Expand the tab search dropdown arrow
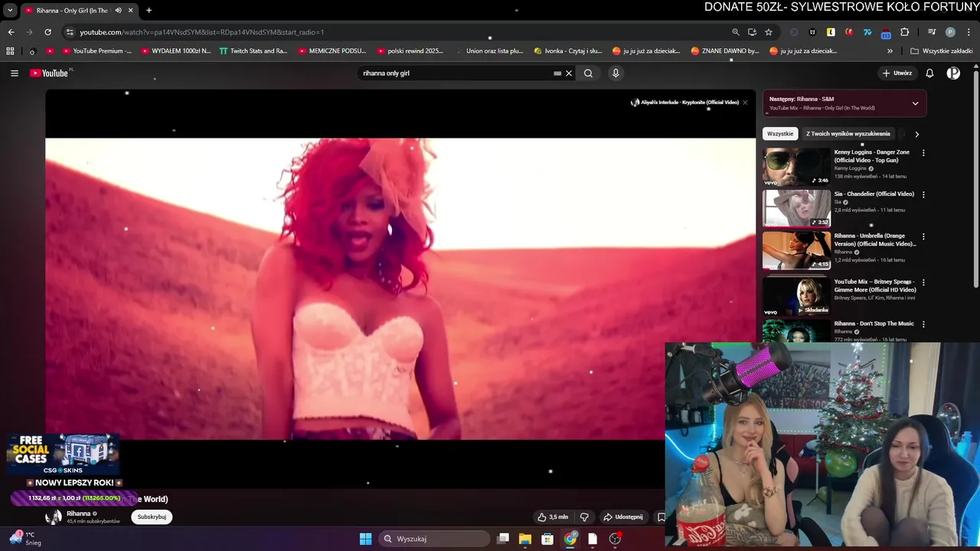 click(10, 11)
